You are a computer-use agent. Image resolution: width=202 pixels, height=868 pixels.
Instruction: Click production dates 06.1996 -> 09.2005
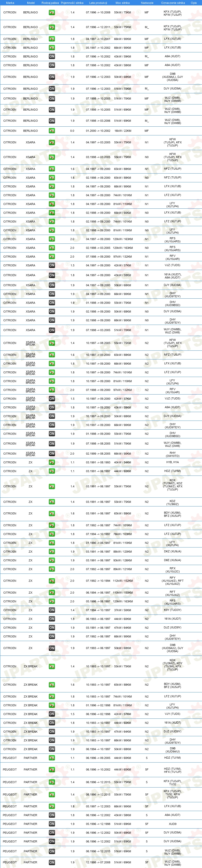coord(98,758)
